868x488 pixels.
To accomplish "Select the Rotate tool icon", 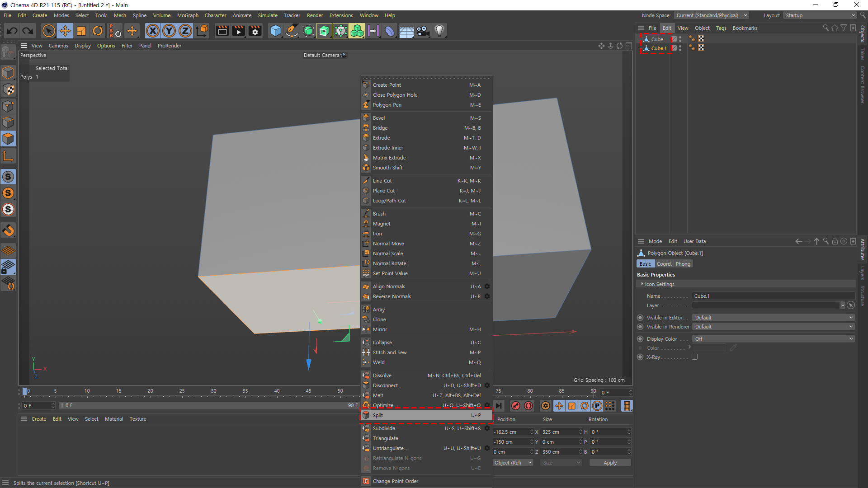I will (98, 31).
